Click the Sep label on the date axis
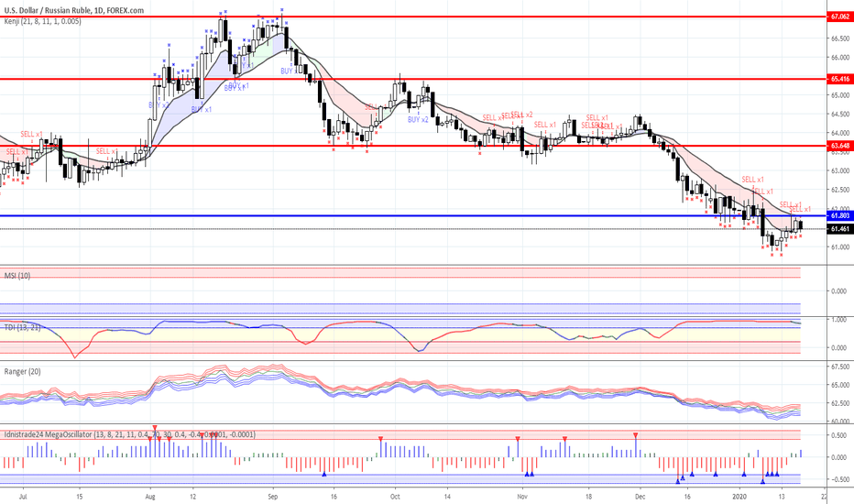Viewport: 854px width, 504px height. pyautogui.click(x=274, y=495)
